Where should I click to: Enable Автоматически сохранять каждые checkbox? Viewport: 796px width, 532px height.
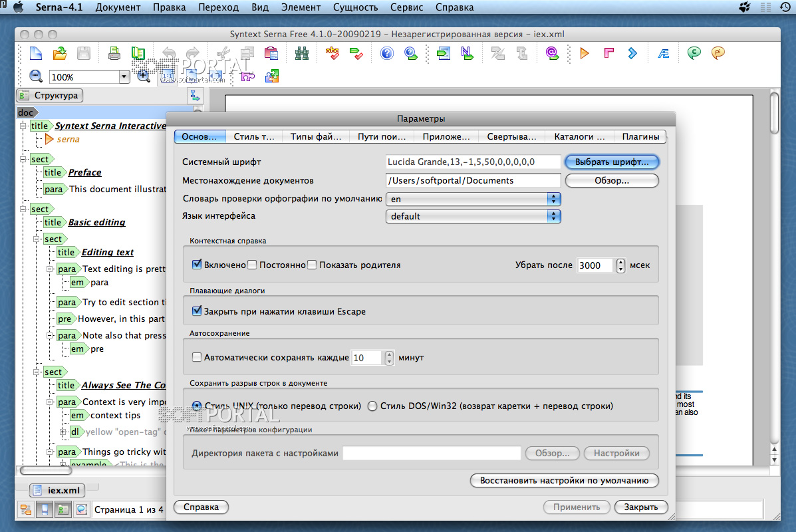[197, 357]
